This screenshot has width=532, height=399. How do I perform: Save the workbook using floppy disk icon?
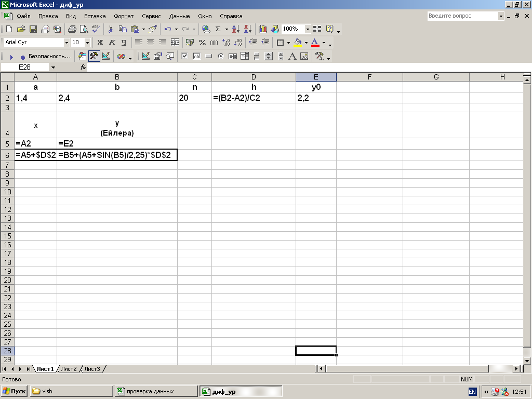pyautogui.click(x=33, y=29)
